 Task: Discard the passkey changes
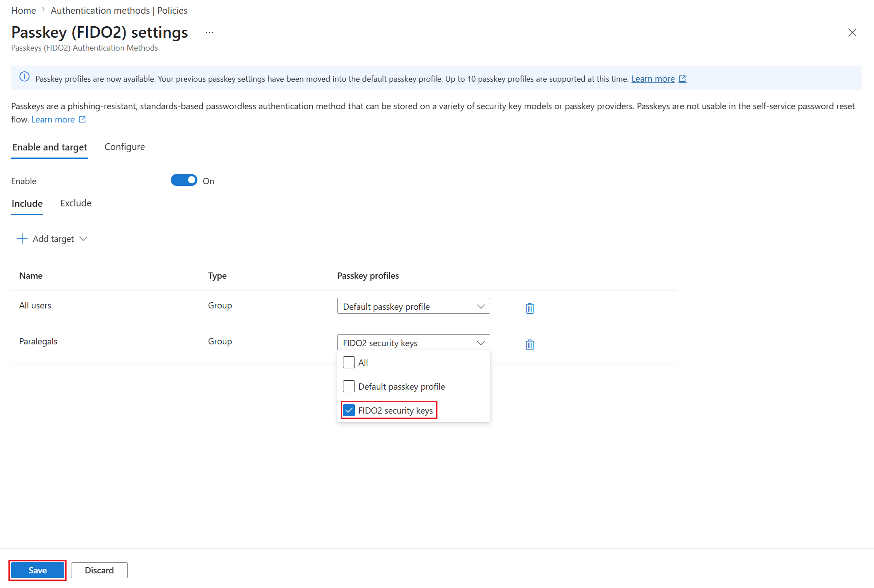(x=99, y=570)
